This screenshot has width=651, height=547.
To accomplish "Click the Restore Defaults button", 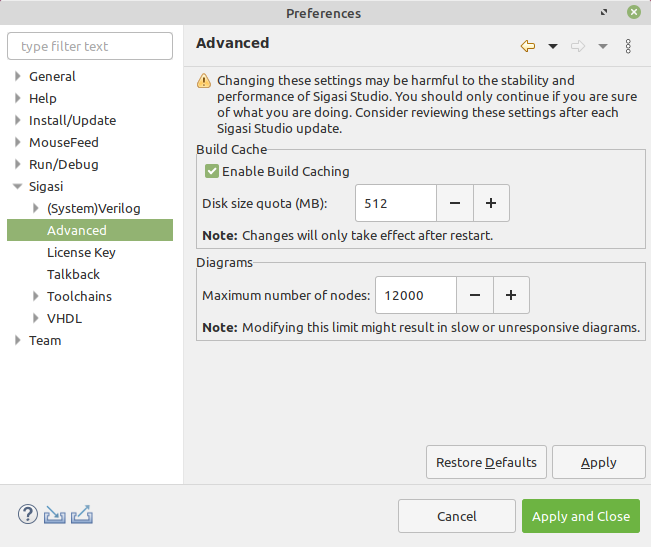I will pos(486,462).
